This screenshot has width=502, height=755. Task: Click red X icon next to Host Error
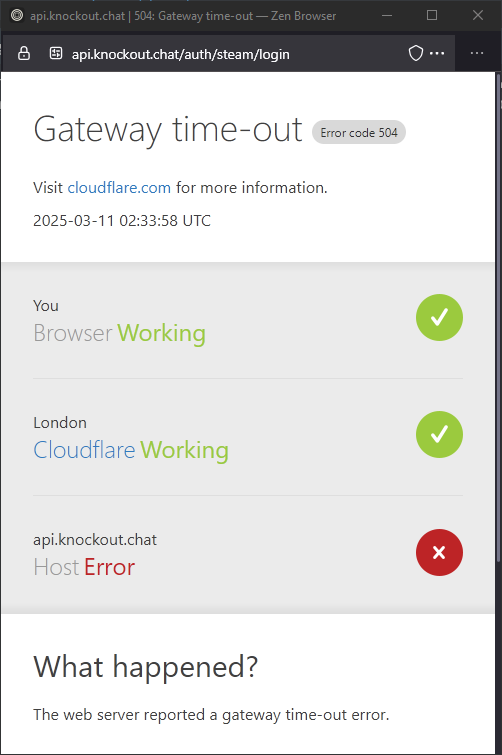439,552
